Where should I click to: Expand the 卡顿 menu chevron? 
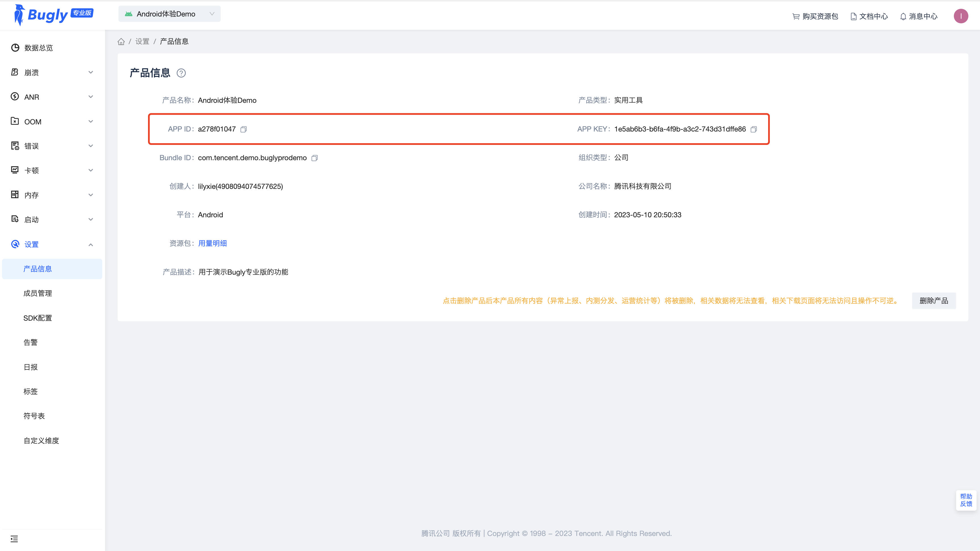91,170
